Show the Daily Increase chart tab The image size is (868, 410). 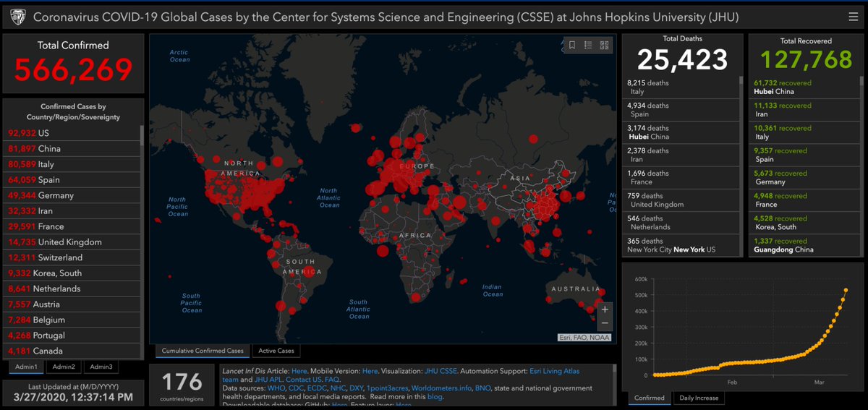[698, 398]
